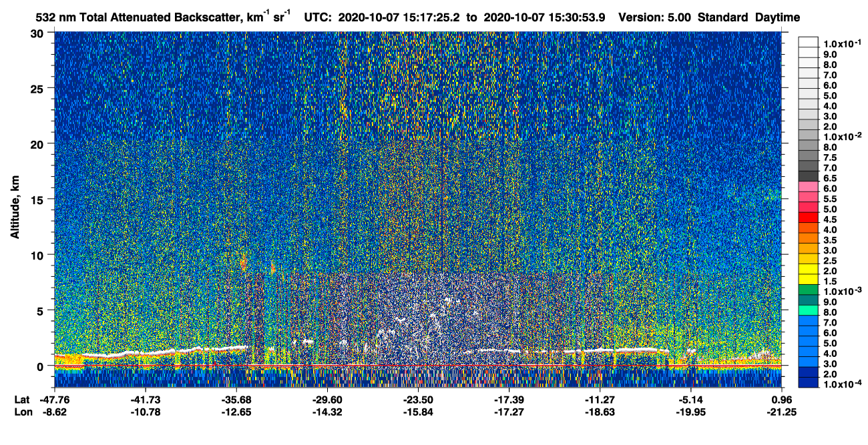
Task: Click the longitude value '-10.78'
Action: pyautogui.click(x=145, y=412)
